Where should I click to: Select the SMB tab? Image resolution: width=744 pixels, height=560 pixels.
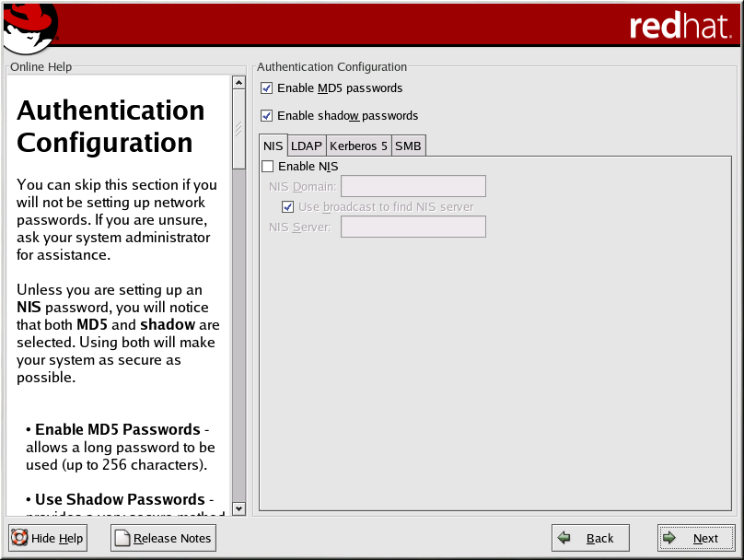pos(408,146)
